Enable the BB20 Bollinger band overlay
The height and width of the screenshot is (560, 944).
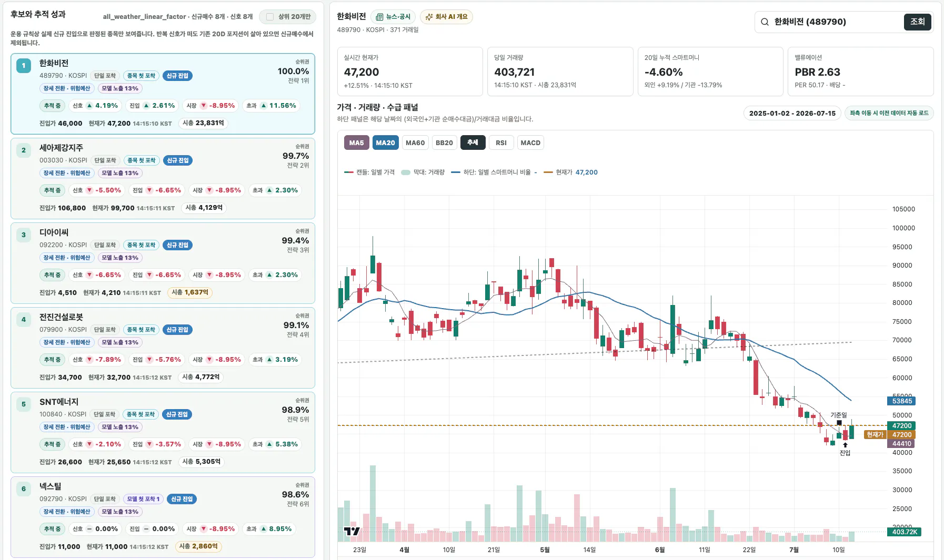coord(444,143)
